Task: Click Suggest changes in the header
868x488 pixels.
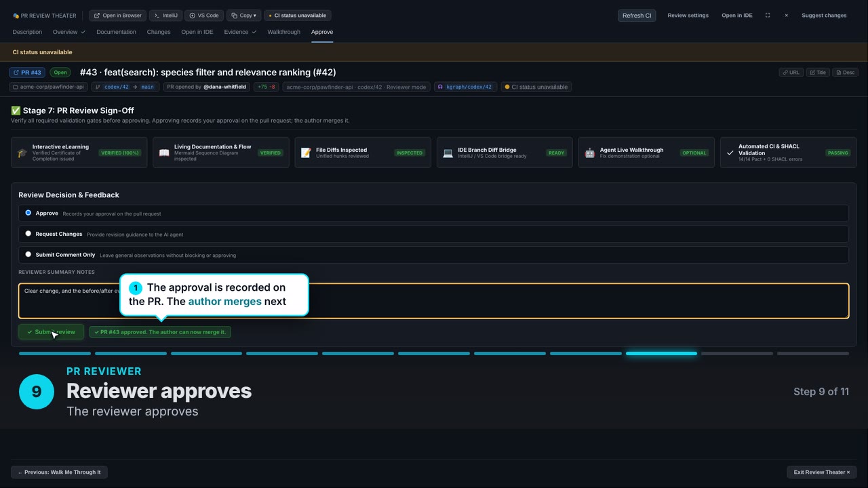Action: coord(824,16)
